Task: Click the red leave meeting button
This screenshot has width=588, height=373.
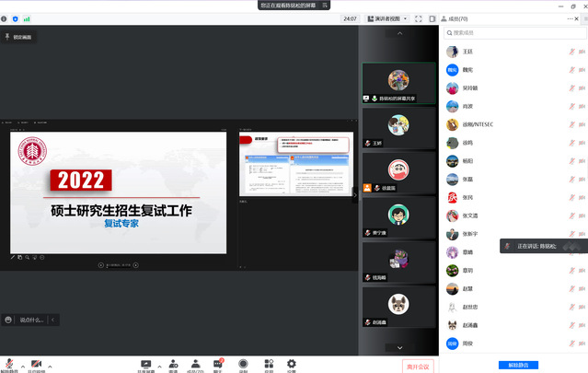Action: click(418, 366)
